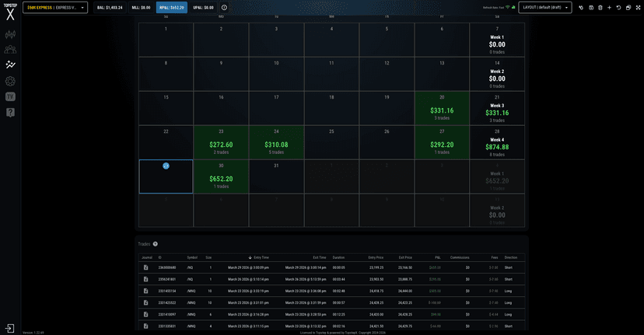Click the pop-out windows icon in the top toolbar
The width and height of the screenshot is (644, 335).
pyautogui.click(x=628, y=8)
